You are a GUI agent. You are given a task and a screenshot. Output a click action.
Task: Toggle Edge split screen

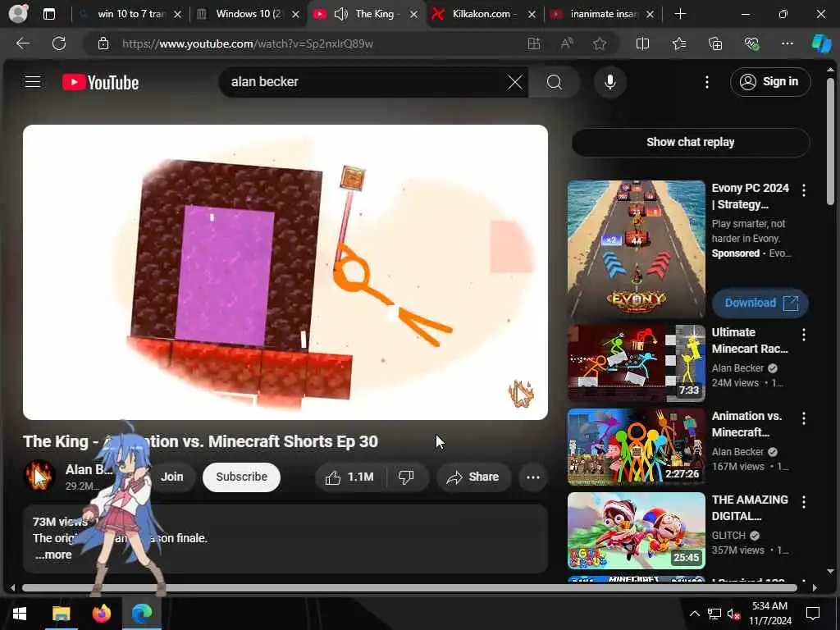pyautogui.click(x=642, y=44)
